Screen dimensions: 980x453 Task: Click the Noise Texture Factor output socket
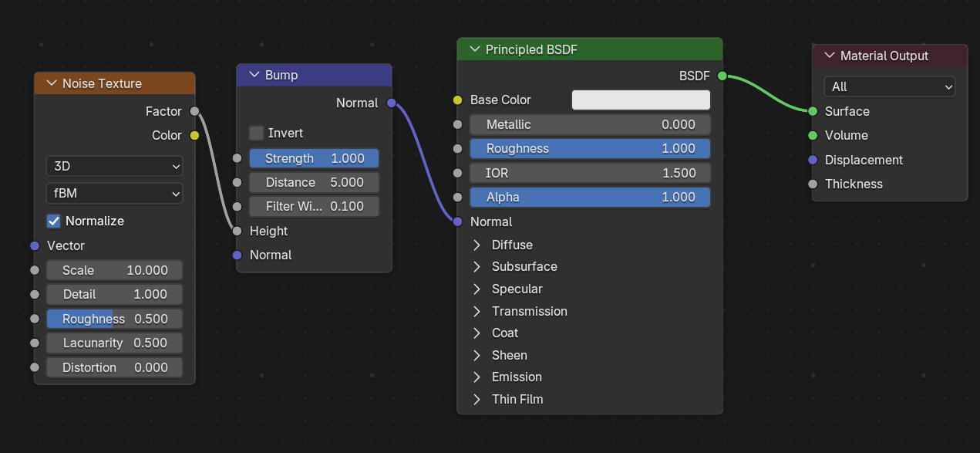(194, 111)
